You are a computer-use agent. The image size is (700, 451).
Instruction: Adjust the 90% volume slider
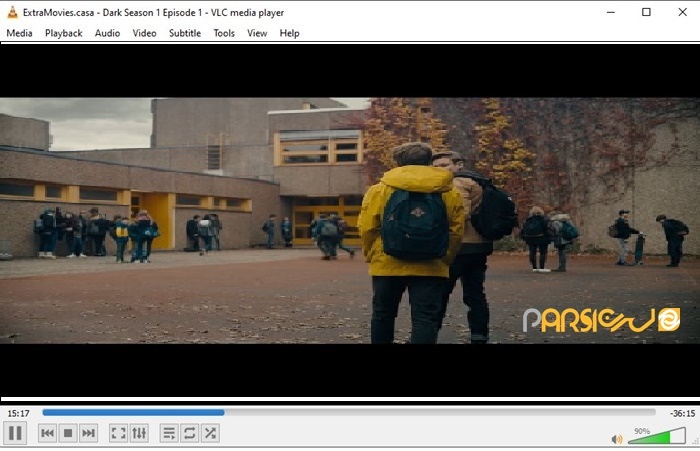coord(657,436)
